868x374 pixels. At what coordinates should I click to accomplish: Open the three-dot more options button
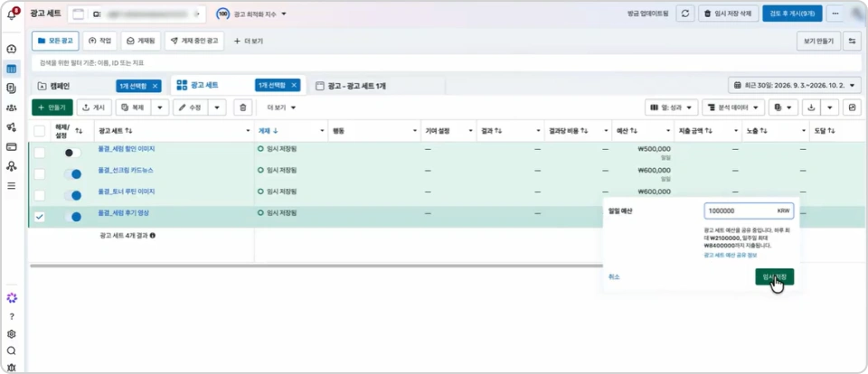pyautogui.click(x=835, y=14)
